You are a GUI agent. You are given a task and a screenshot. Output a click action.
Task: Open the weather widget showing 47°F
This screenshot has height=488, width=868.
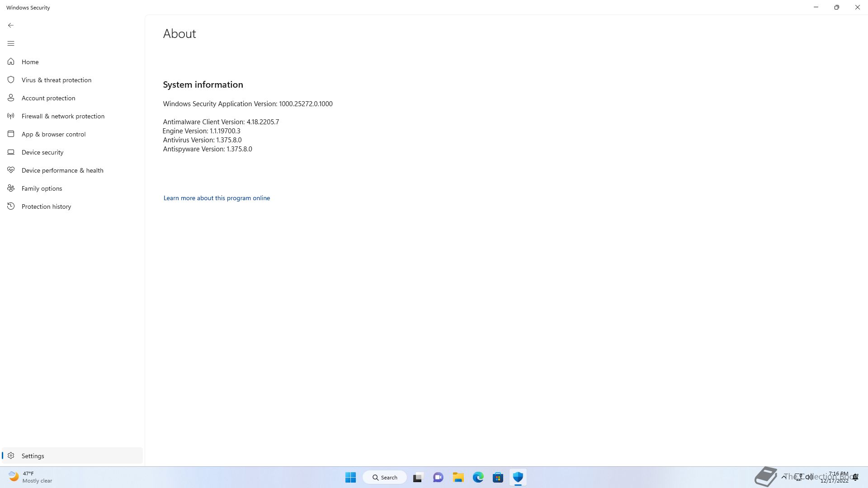31,477
